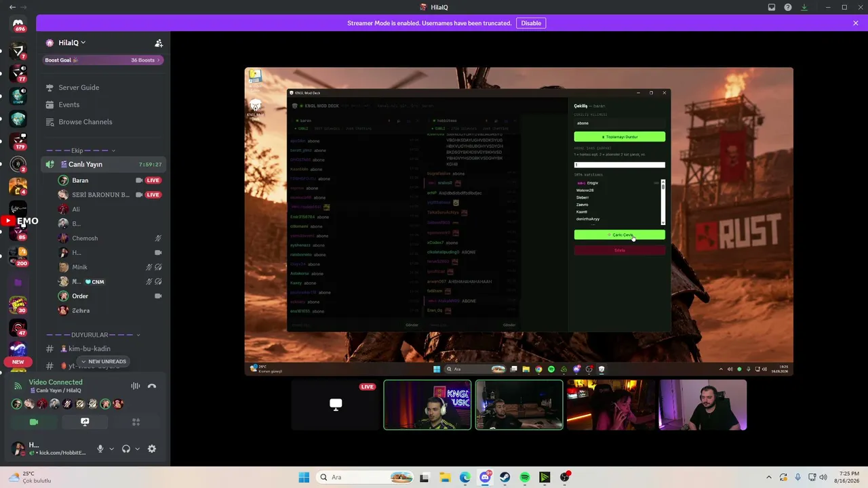
Task: Click Toplamayı Durdur in the stream
Action: (x=620, y=137)
